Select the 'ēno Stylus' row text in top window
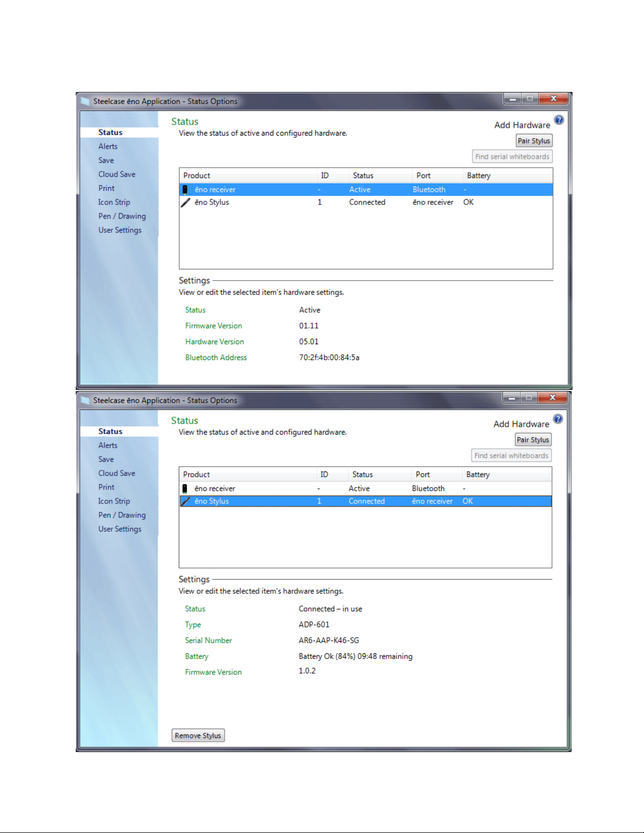 click(212, 202)
